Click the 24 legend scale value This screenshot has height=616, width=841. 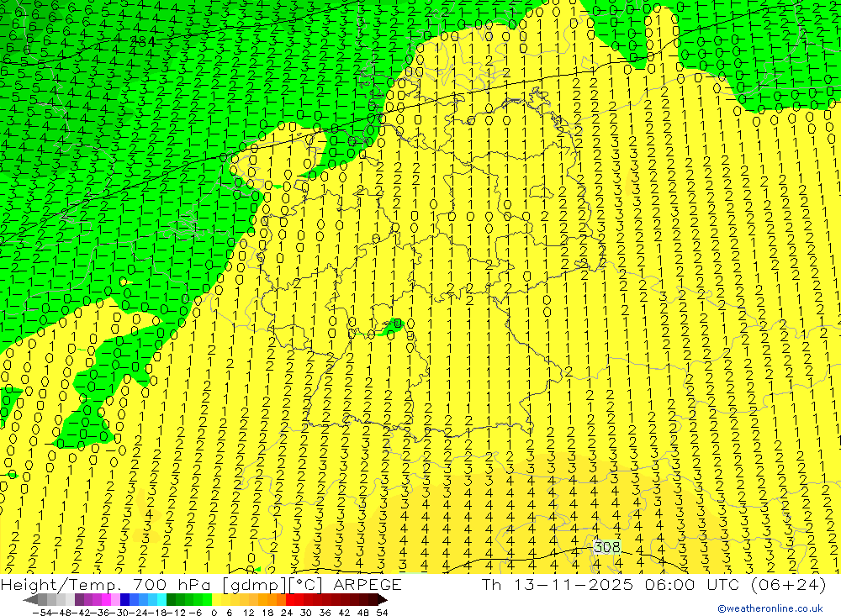point(287,613)
